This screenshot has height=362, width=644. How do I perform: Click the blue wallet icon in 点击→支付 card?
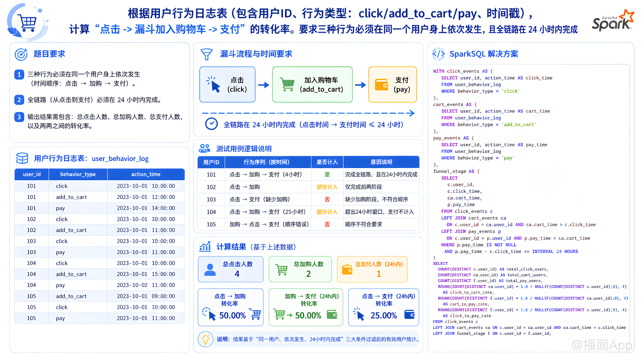pos(410,315)
